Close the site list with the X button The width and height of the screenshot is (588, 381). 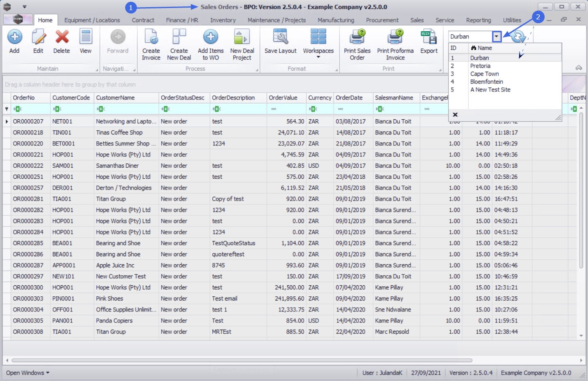tap(455, 115)
